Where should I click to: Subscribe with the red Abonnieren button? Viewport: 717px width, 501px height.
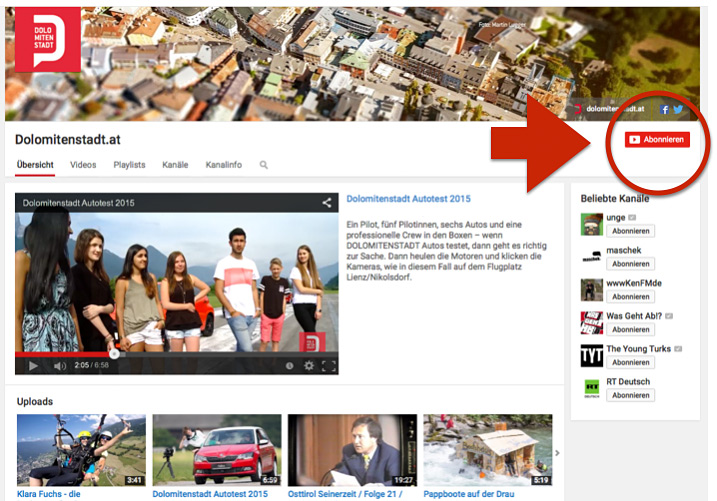pos(657,139)
